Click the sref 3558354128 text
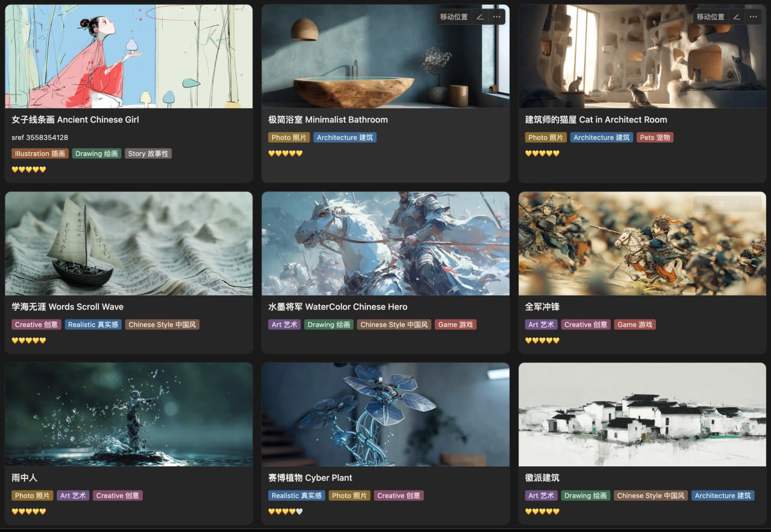The image size is (771, 532). 40,138
